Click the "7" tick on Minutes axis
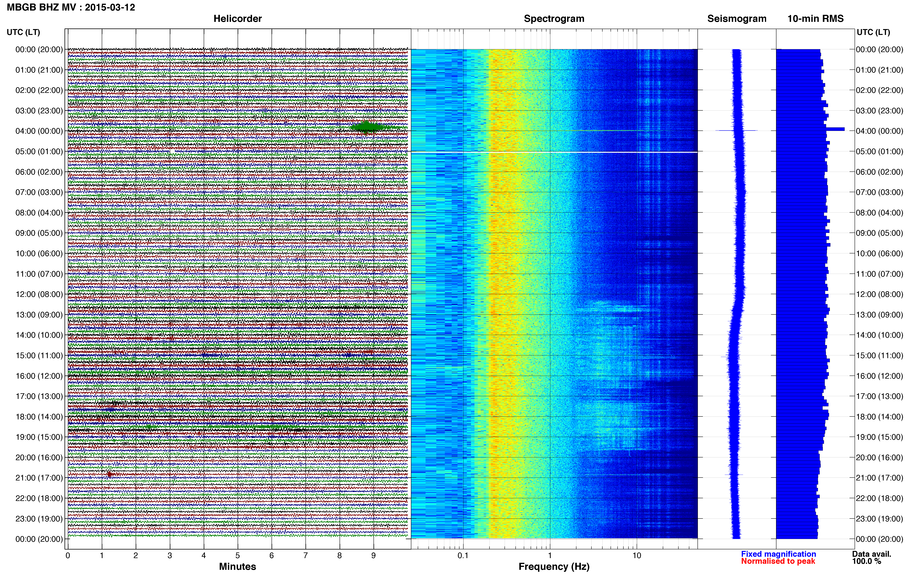The width and height of the screenshot is (924, 578). 306,555
